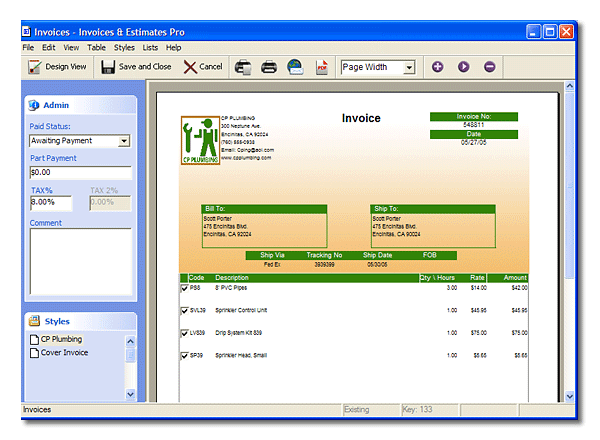Click the Tracking No column header
Screen dimensions: 600x440
coord(324,255)
